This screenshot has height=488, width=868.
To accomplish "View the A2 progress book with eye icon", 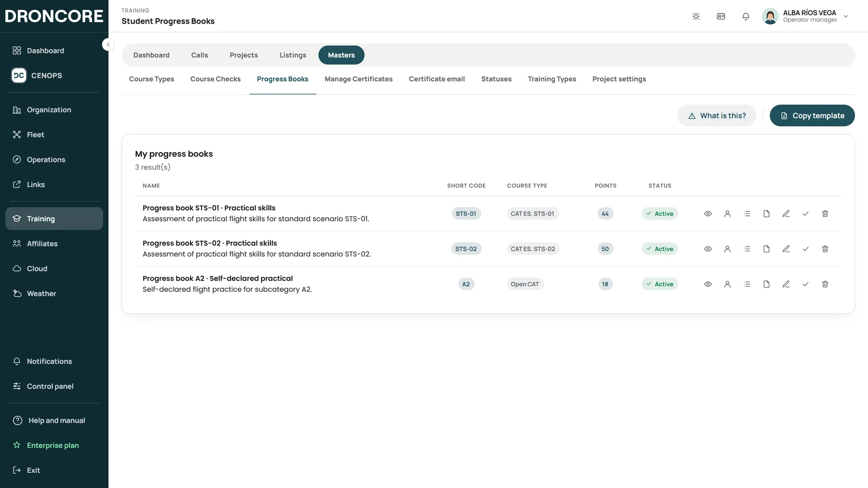I will click(708, 284).
